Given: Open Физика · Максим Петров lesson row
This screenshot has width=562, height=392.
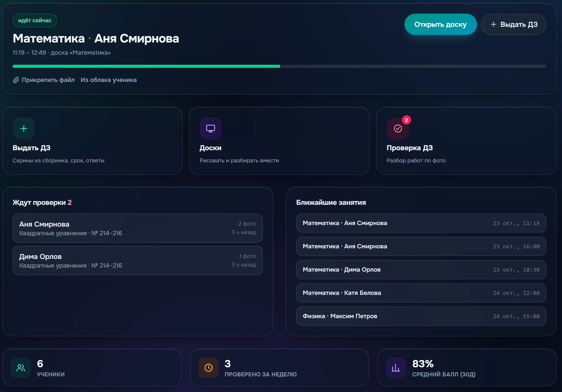Looking at the screenshot, I should click(x=421, y=316).
